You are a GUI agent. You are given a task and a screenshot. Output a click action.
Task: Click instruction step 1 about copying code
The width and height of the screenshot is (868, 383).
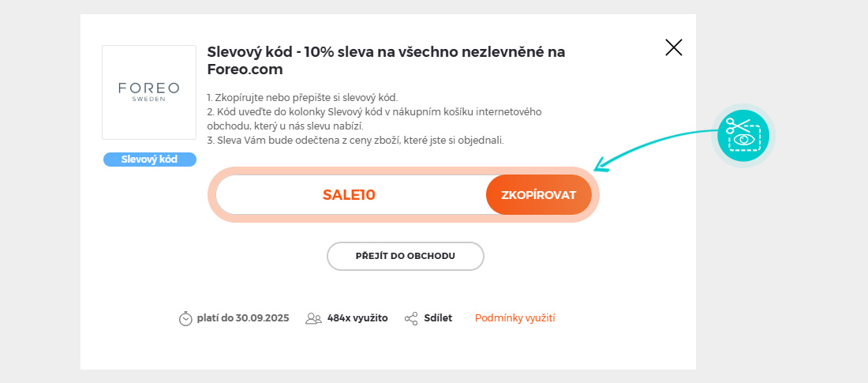pos(302,97)
